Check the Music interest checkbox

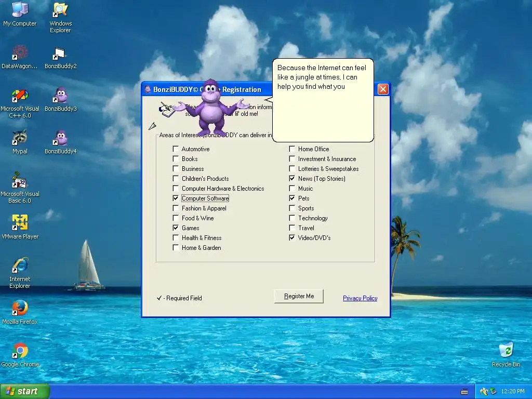(292, 188)
